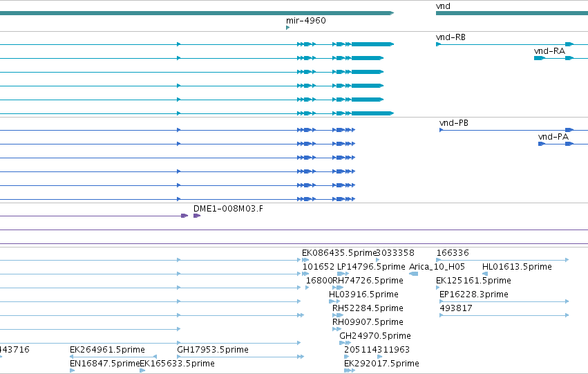The height and width of the screenshot is (374, 588).
Task: Click the Arica_10_H05 label
Action: pos(437,267)
